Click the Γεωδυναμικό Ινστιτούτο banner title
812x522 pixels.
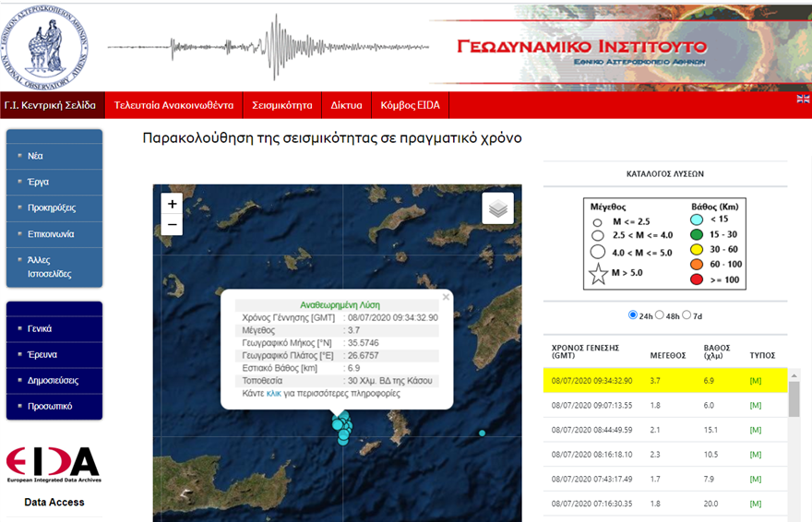coord(581,46)
